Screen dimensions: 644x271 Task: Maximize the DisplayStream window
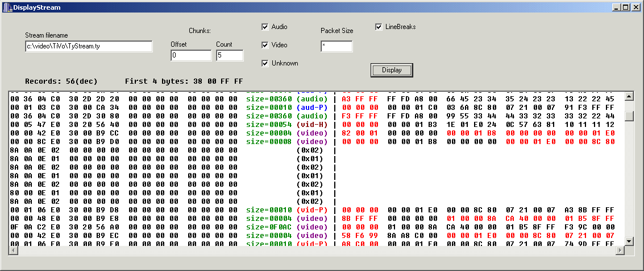click(x=626, y=7)
